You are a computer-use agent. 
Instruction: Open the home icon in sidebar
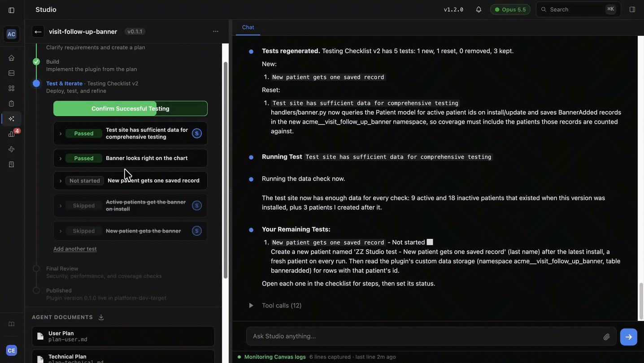(12, 58)
